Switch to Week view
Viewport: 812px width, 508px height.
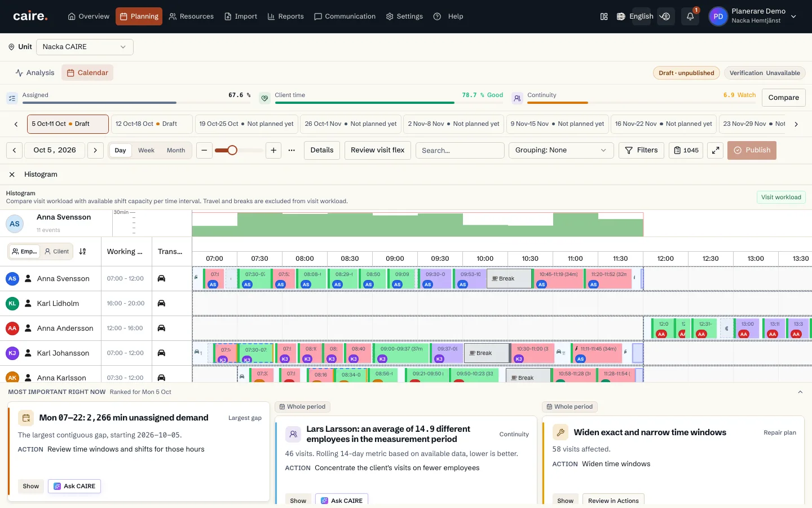click(x=146, y=150)
